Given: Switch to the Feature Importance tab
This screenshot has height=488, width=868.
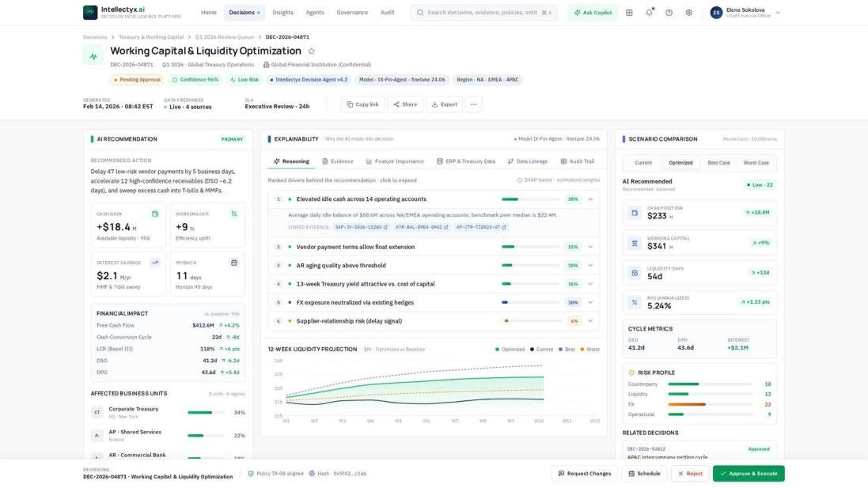Looking at the screenshot, I should point(395,161).
